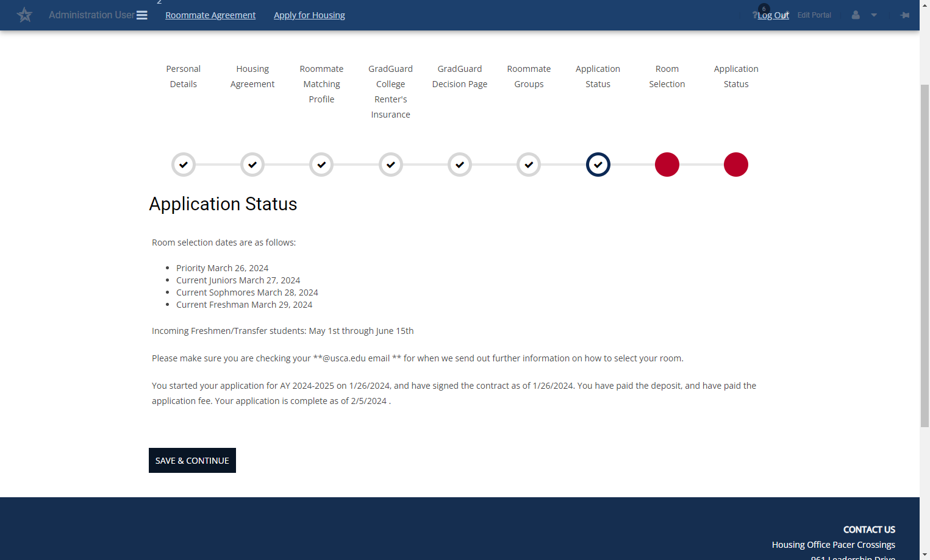Image resolution: width=930 pixels, height=560 pixels.
Task: Select the Room Selection step label
Action: pos(667,77)
